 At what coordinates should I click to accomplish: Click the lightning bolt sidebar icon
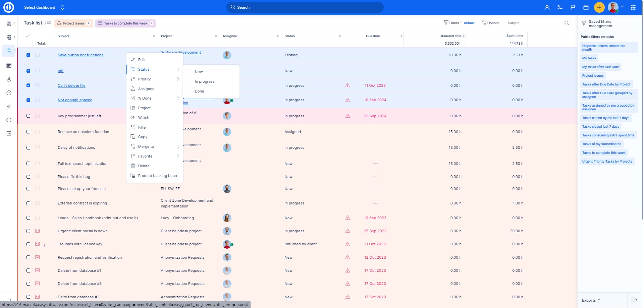pos(9,106)
